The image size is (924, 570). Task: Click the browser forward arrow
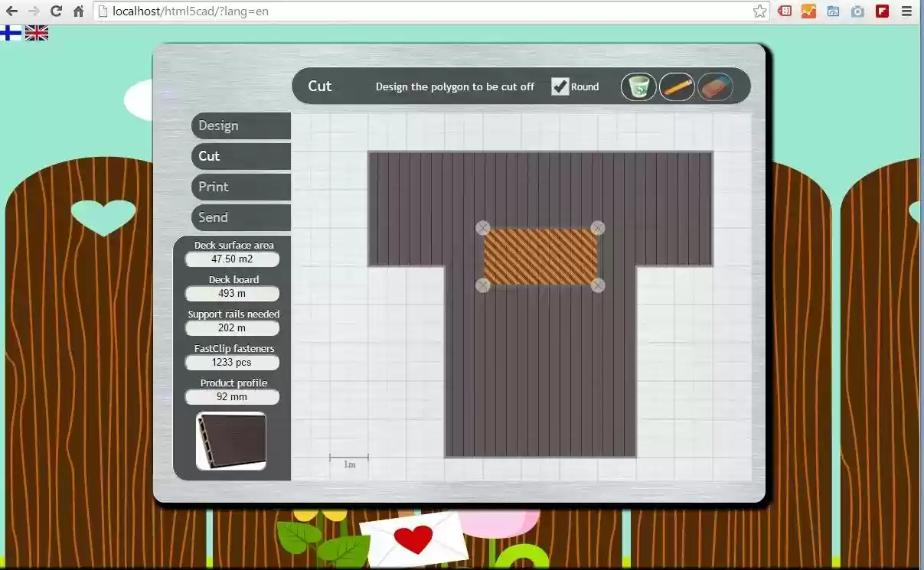click(x=34, y=11)
